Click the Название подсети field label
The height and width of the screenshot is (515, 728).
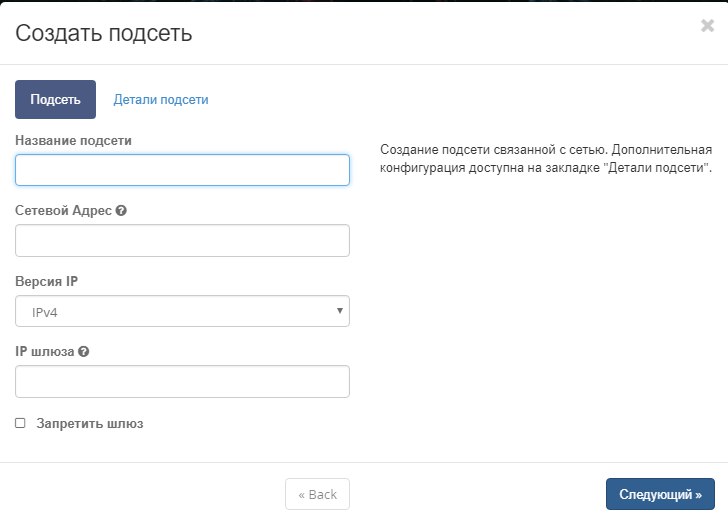pyautogui.click(x=73, y=141)
